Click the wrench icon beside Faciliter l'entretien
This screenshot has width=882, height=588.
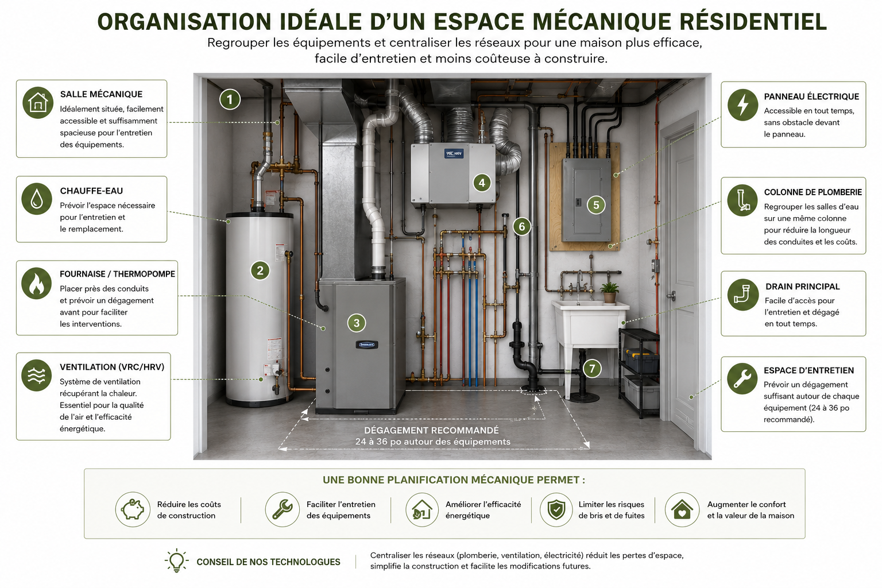click(283, 509)
